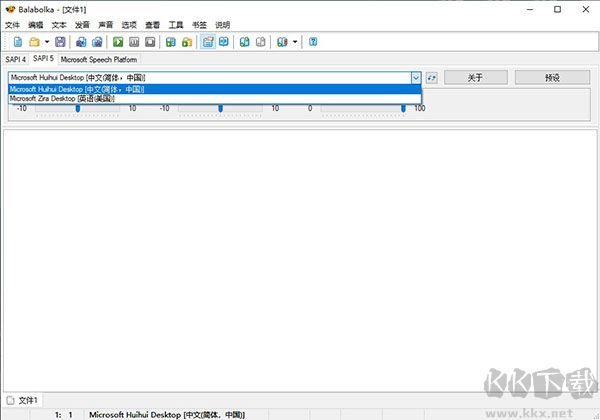This screenshot has height=420, width=600.
Task: Open the 工具 menu
Action: (x=176, y=25)
